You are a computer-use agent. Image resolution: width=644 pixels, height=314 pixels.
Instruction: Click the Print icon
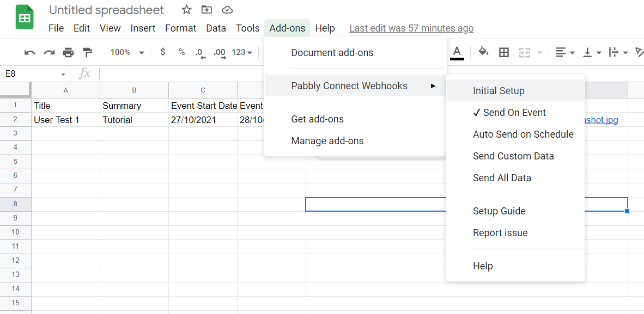tap(68, 52)
